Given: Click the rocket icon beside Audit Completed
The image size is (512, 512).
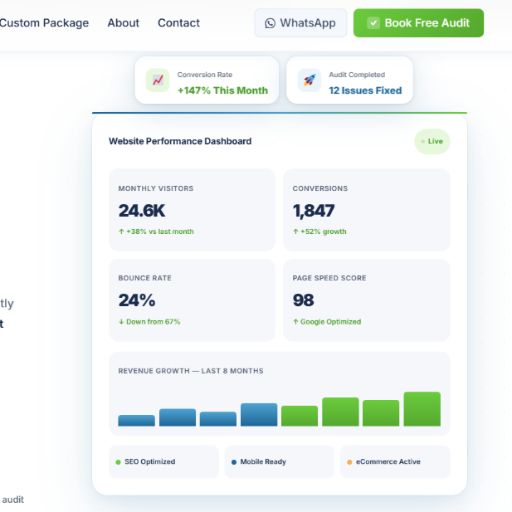Looking at the screenshot, I should coord(309,80).
